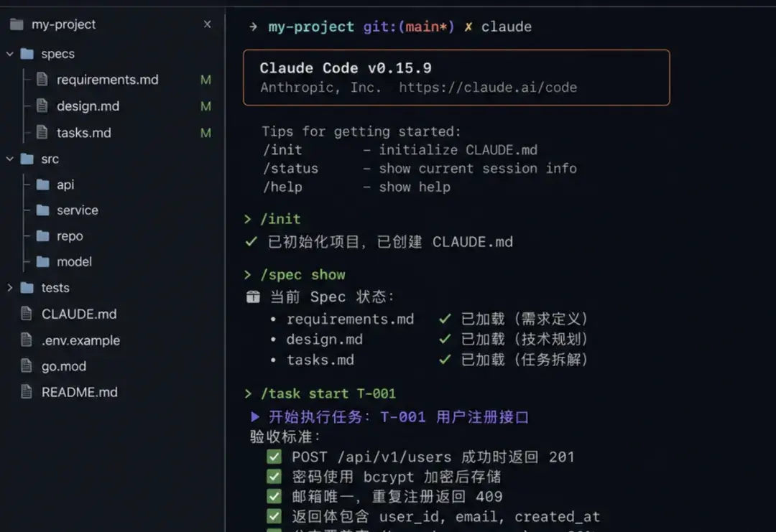The height and width of the screenshot is (532, 776).
Task: Select the service folder name
Action: (77, 210)
